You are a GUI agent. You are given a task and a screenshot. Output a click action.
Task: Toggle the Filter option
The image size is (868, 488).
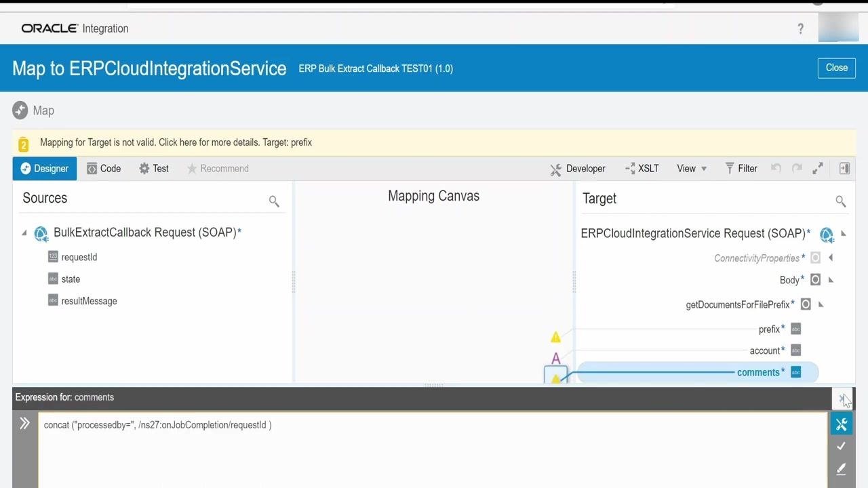click(741, 169)
